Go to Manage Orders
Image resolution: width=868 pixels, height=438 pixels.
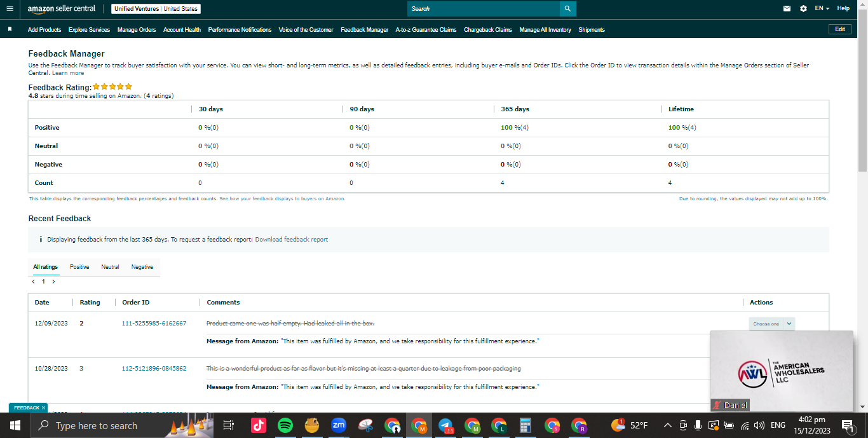click(x=137, y=30)
